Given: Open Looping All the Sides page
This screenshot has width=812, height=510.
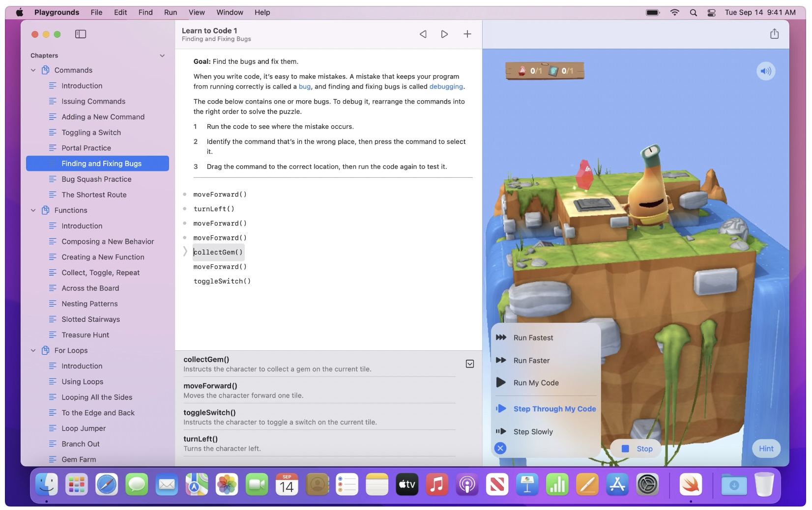Looking at the screenshot, I should [97, 397].
